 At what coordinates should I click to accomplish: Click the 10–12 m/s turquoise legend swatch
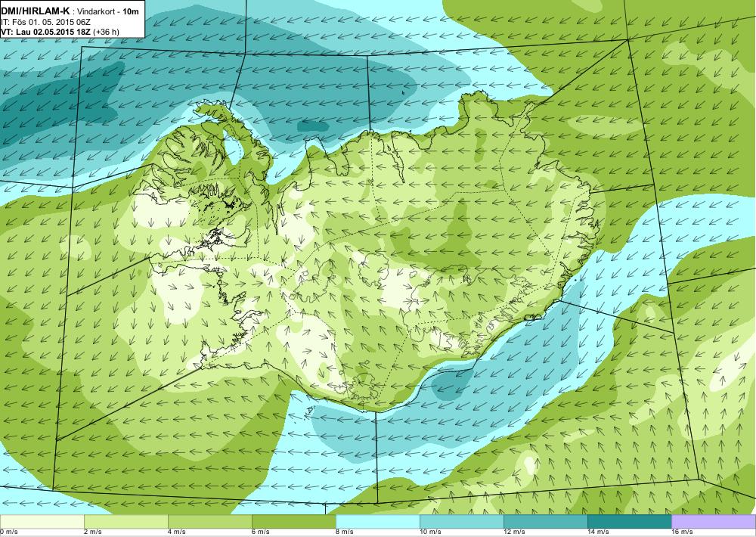(x=461, y=521)
